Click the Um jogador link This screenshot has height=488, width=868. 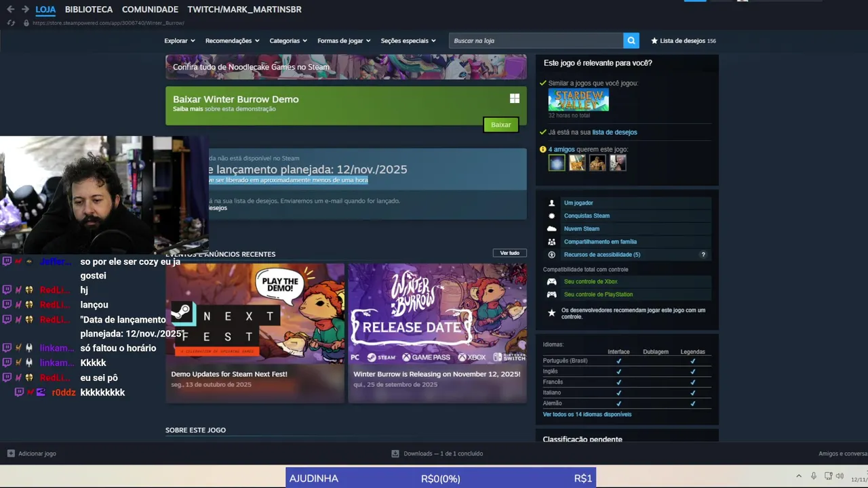coord(578,203)
